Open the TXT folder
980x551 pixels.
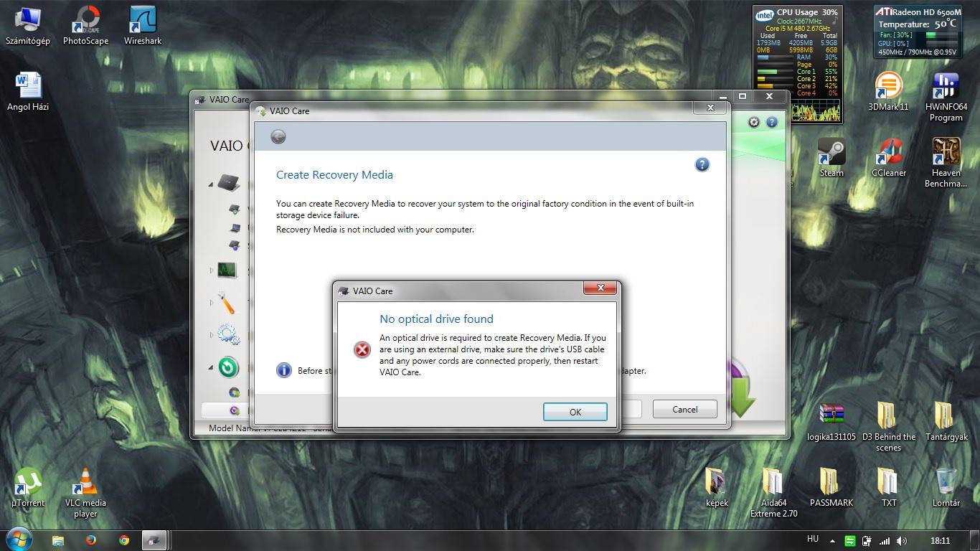(x=889, y=488)
